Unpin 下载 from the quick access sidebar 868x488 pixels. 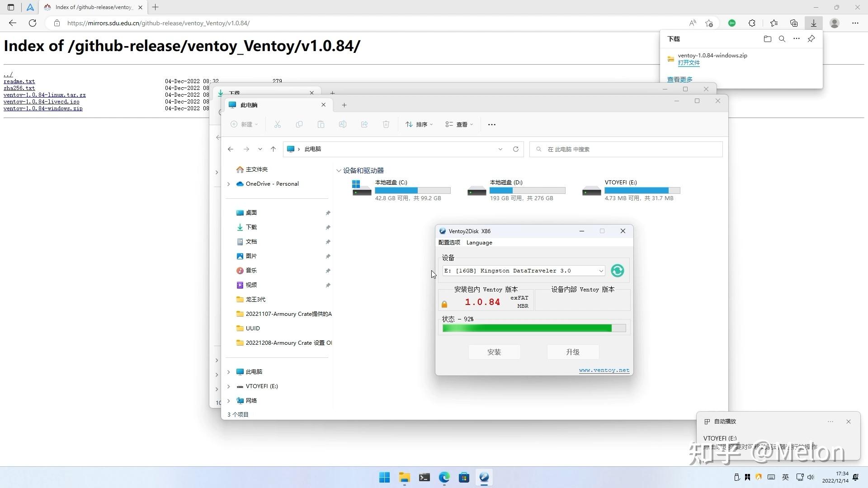(328, 227)
